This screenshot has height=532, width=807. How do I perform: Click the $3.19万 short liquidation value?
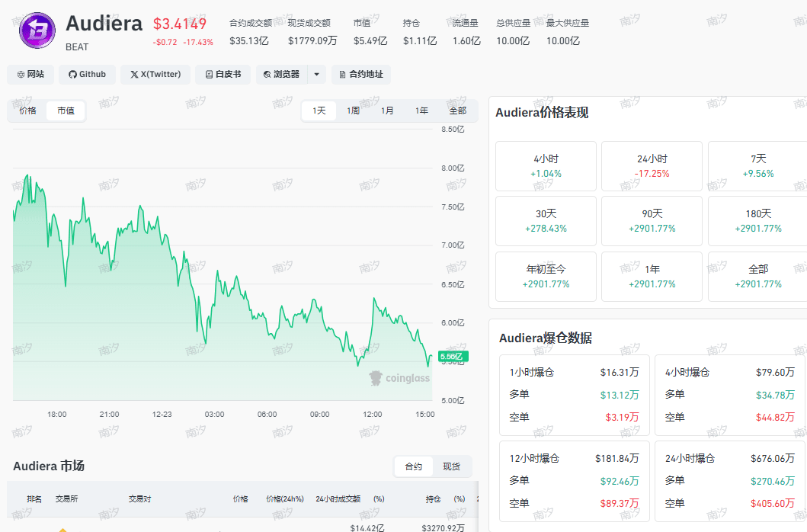point(622,417)
